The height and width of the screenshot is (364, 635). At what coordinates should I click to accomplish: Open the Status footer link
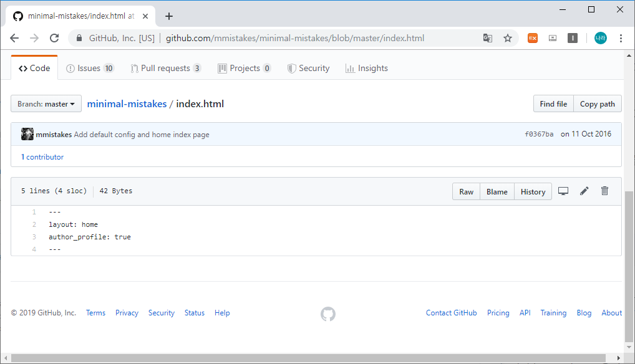point(195,313)
